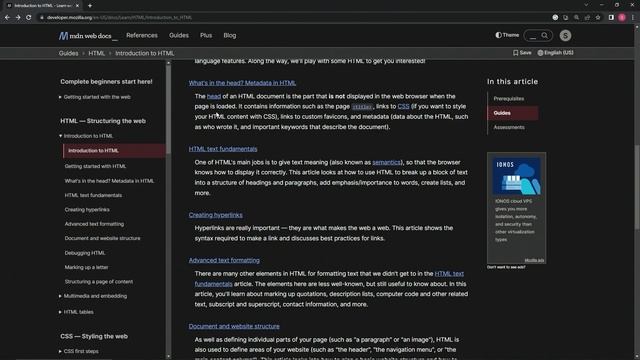Save article to collection
The image size is (640, 360).
[x=522, y=53]
